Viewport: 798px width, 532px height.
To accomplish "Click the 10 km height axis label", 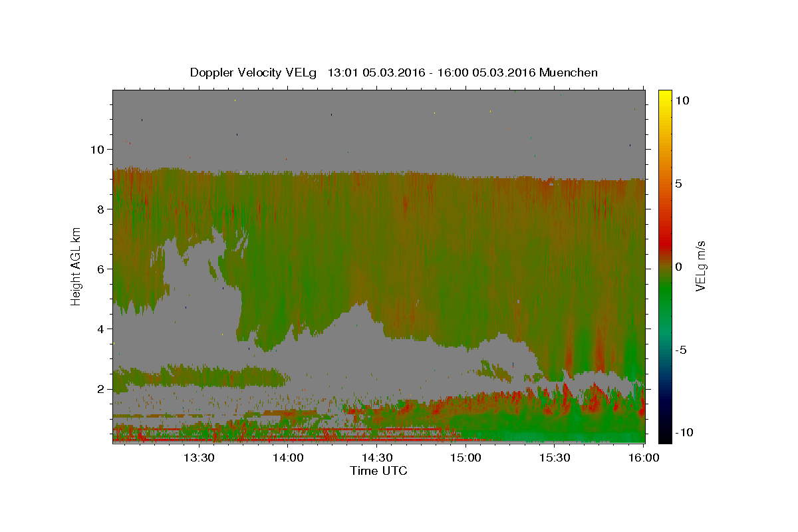I will [98, 149].
